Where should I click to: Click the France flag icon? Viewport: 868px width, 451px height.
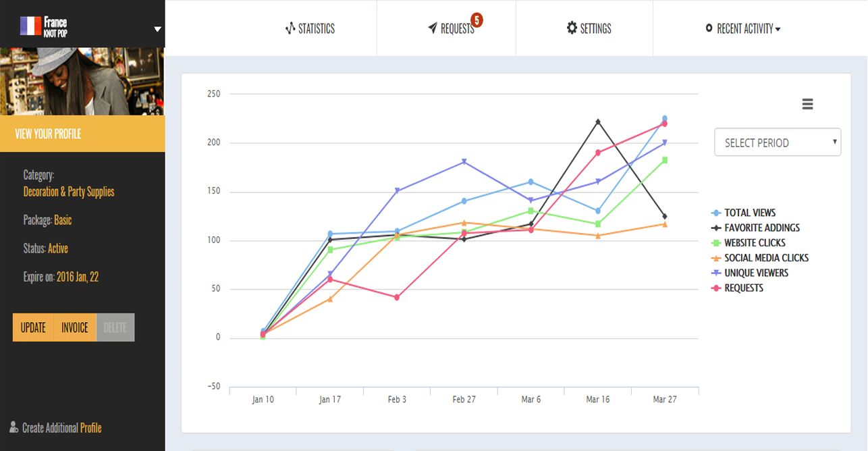tap(31, 26)
